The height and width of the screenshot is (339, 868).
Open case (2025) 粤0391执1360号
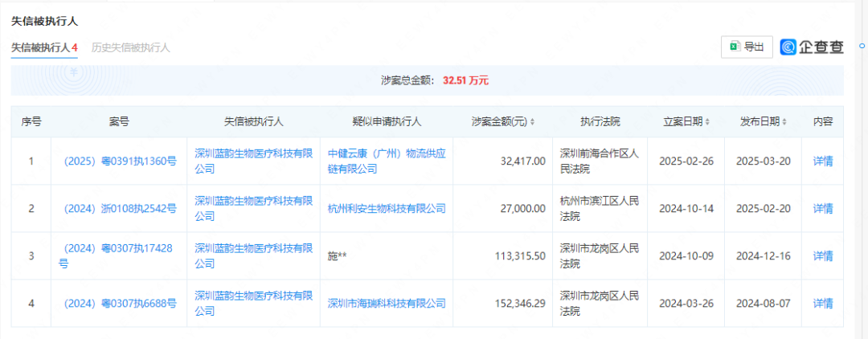(x=119, y=161)
